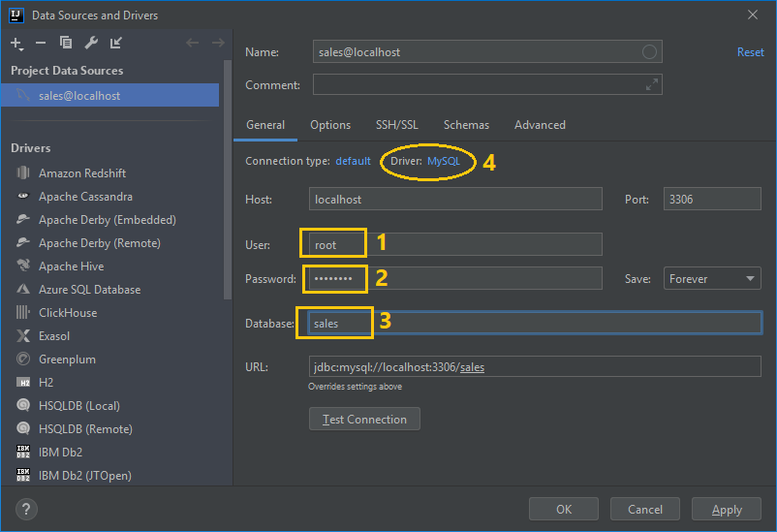Select the Exasol driver
777x532 pixels.
(x=54, y=336)
